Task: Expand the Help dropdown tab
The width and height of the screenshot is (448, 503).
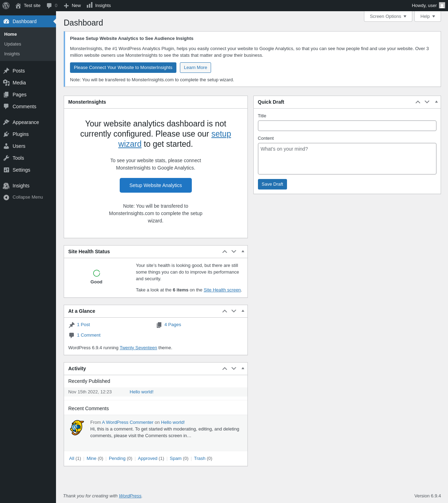Action: tap(427, 16)
